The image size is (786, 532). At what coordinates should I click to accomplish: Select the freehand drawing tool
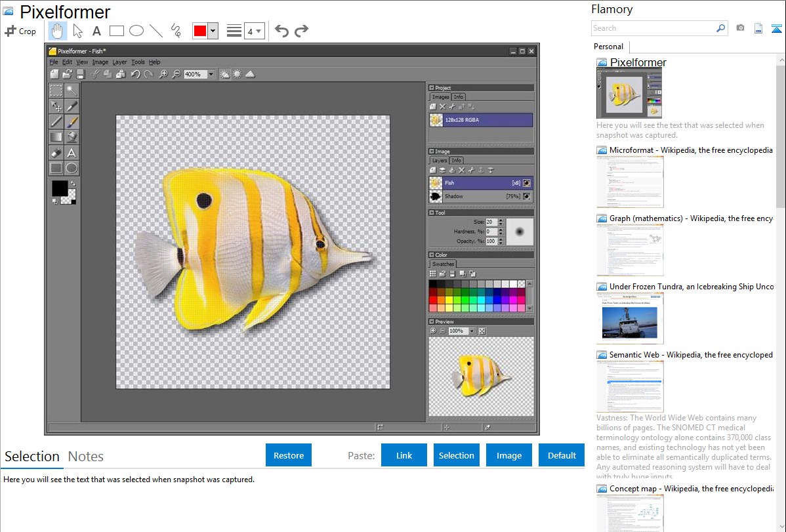[x=176, y=31]
